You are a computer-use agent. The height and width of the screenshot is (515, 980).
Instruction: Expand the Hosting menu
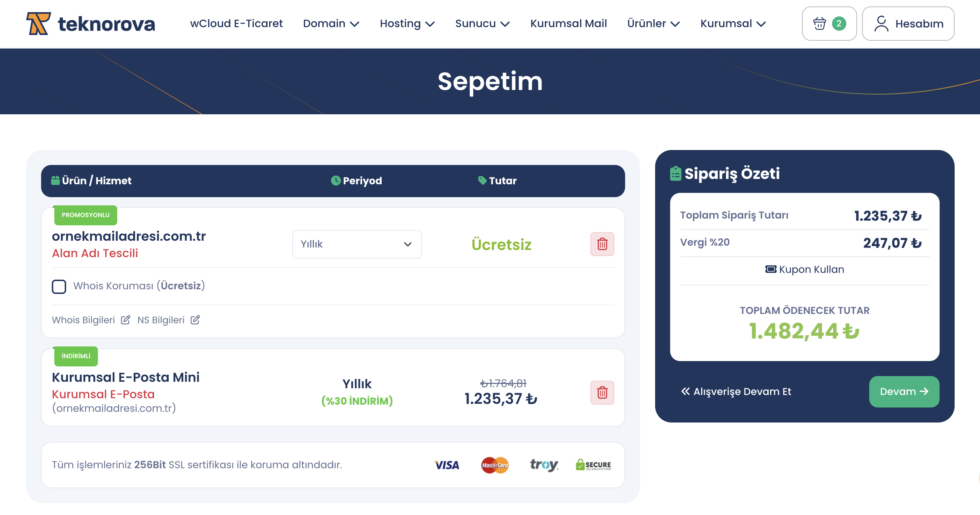click(x=407, y=24)
